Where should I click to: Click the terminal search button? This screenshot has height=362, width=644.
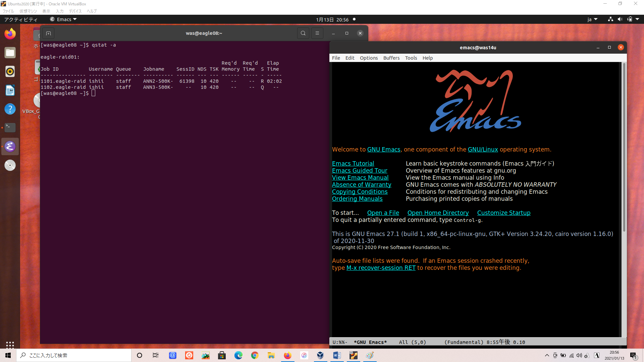point(303,33)
